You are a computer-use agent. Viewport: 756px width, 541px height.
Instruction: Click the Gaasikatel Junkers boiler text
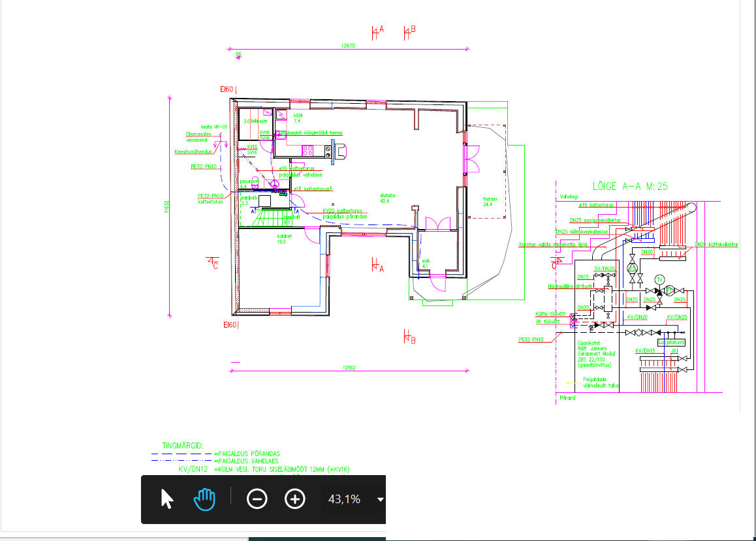coord(594,353)
